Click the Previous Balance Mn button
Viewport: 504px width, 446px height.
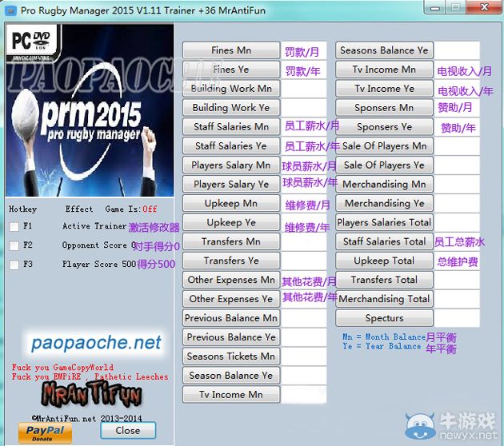tap(231, 318)
